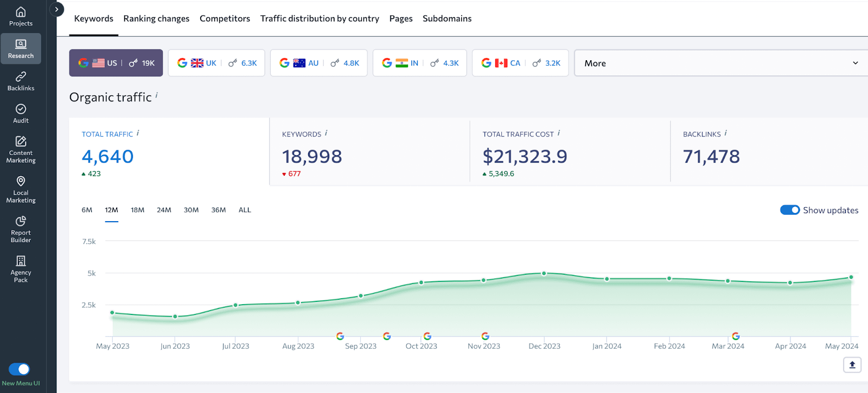Open Content Marketing in sidebar

pos(21,149)
